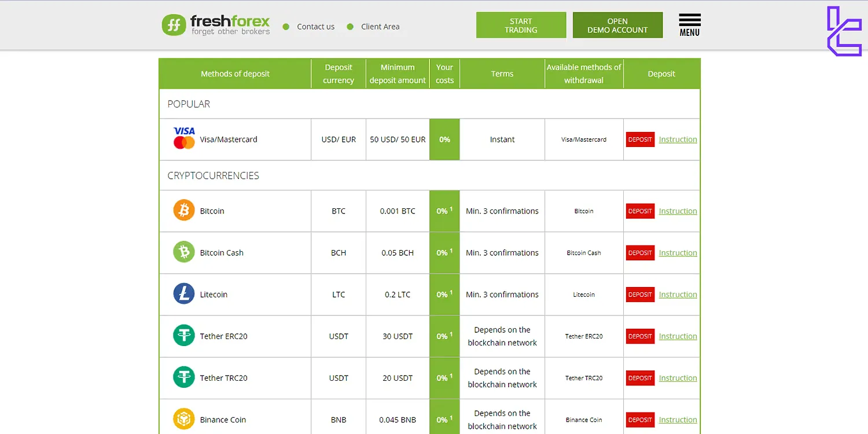868x434 pixels.
Task: Click the Tether TRC20 coin icon
Action: click(x=184, y=377)
